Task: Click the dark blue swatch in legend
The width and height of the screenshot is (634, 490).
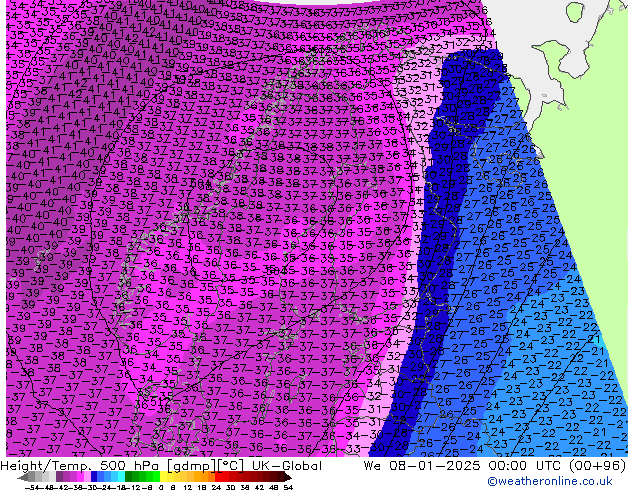Action: [94, 477]
